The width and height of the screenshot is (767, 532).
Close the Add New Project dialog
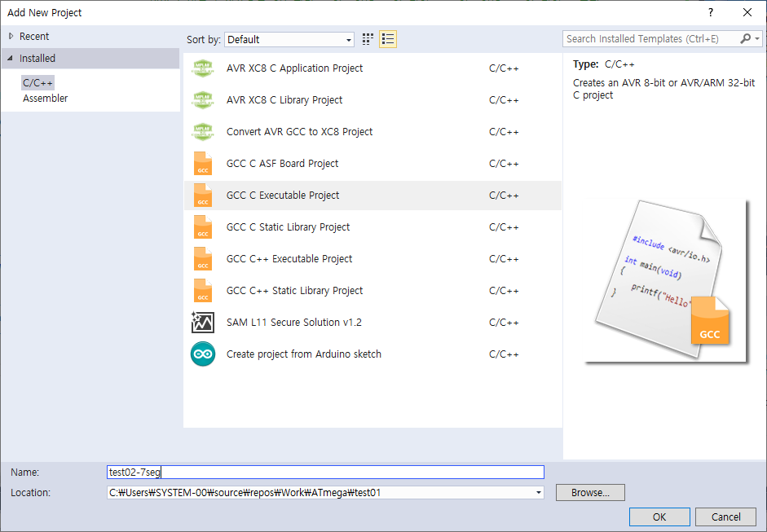pos(747,13)
